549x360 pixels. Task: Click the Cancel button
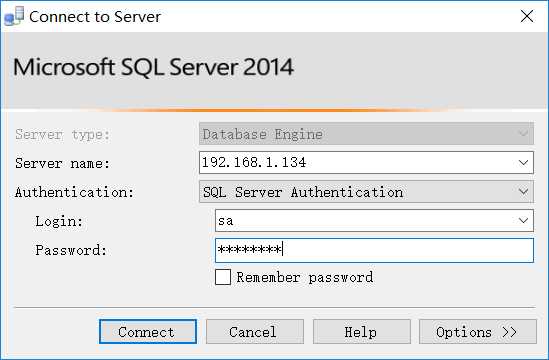pyautogui.click(x=255, y=331)
